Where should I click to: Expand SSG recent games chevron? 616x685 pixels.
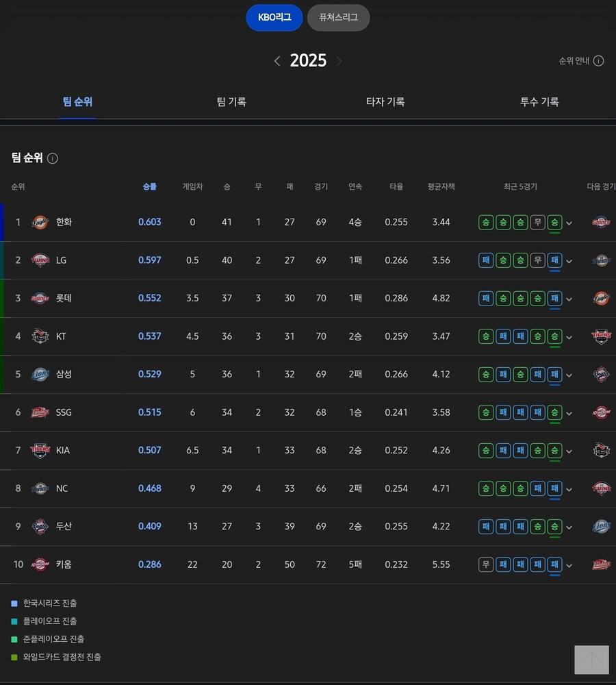[x=569, y=413]
